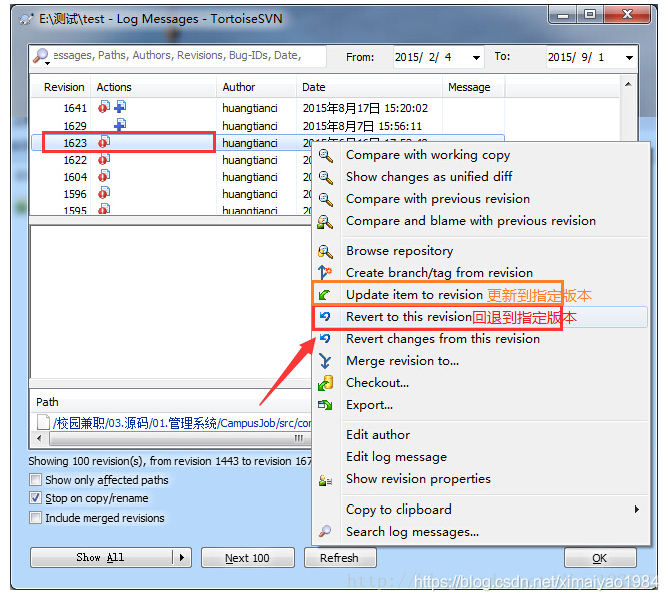Click the green Update item to revision icon
Image resolution: width=669 pixels, height=601 pixels.
tap(325, 295)
